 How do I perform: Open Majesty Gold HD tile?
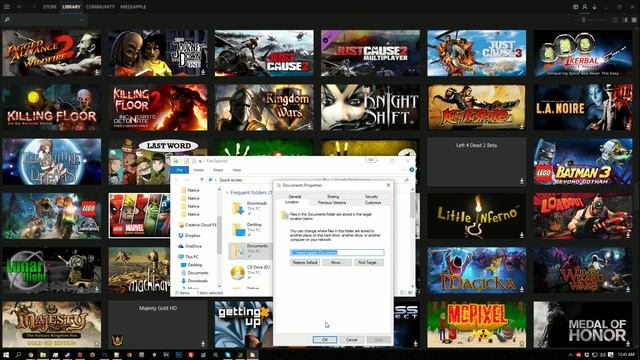(158, 324)
